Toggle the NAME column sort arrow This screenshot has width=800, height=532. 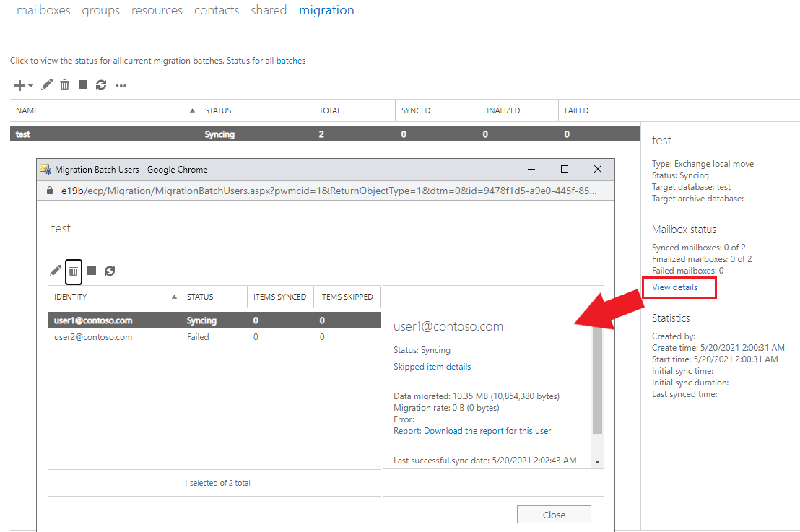click(x=191, y=110)
